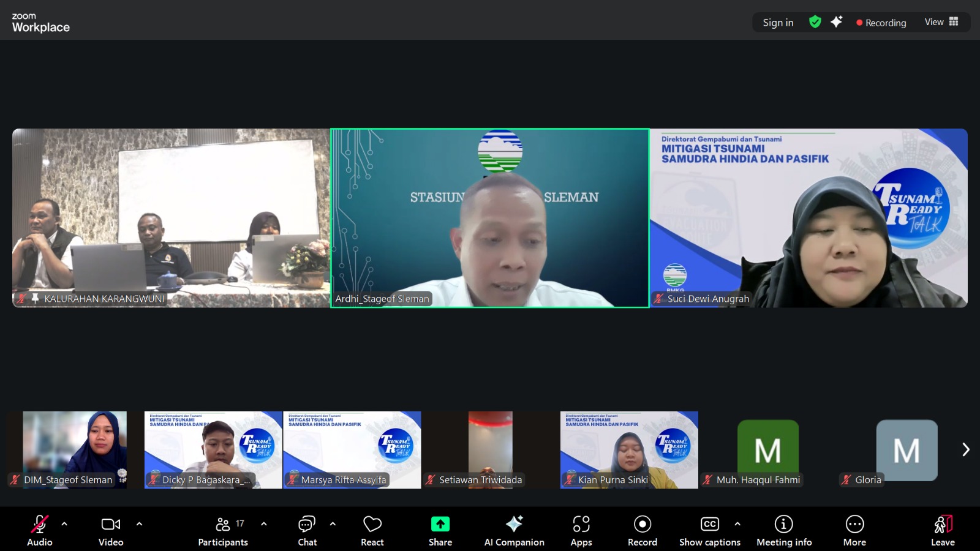Unmute the microphone with Audio button

tap(40, 531)
